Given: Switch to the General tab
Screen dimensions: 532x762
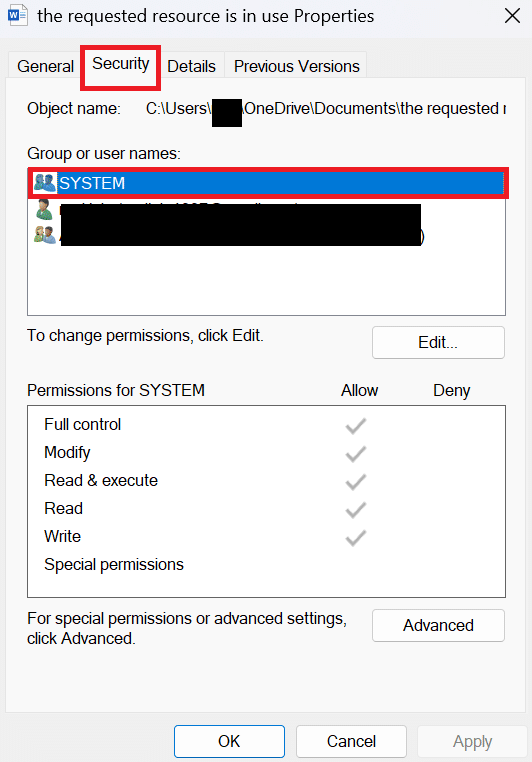Looking at the screenshot, I should [x=45, y=66].
